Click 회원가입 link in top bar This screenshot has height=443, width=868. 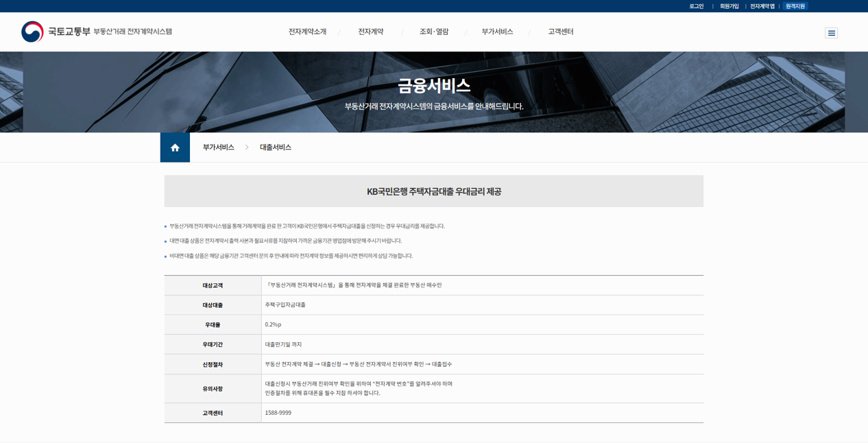(730, 6)
